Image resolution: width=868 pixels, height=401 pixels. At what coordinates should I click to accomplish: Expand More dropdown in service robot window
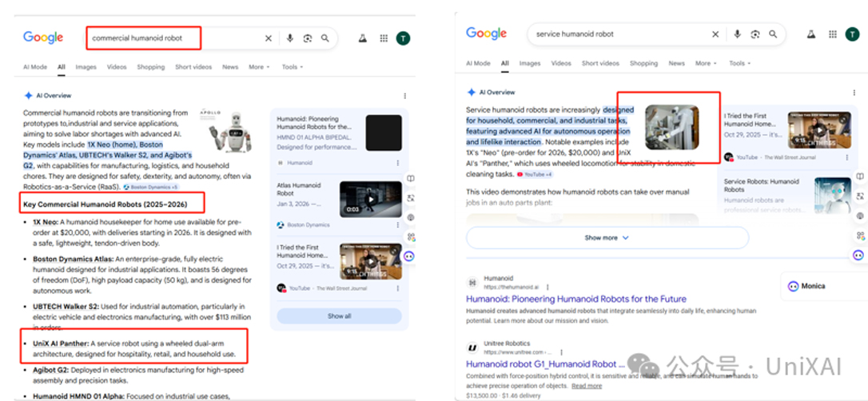pos(706,64)
